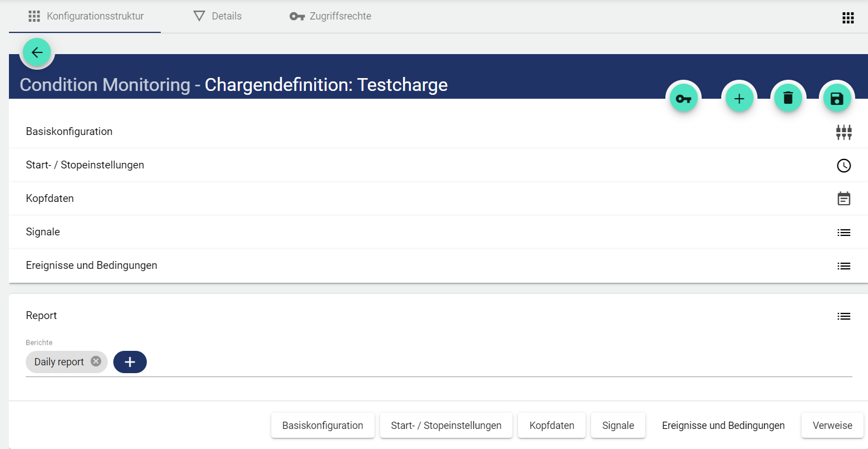Image resolution: width=868 pixels, height=449 pixels.
Task: Expand the Basiskonfiguration section
Action: [x=69, y=132]
